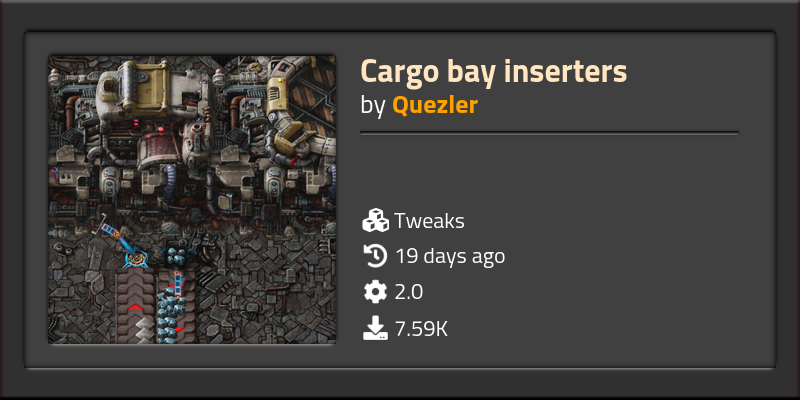
Task: Click the horizontal divider below the author
Action: 549,132
